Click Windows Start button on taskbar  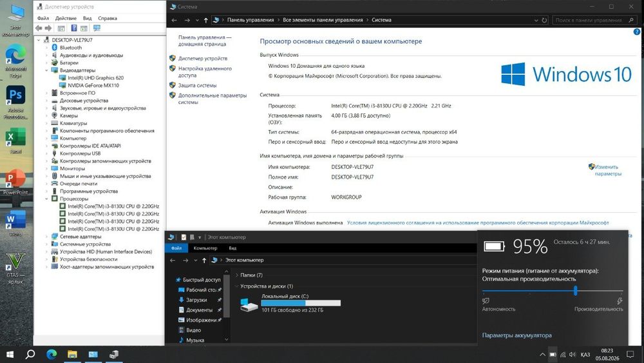10,354
